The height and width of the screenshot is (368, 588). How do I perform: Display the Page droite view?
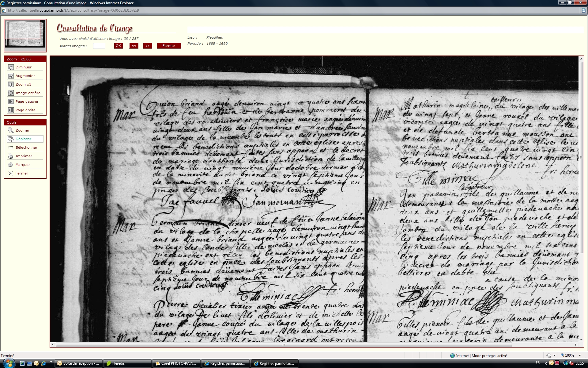click(x=11, y=110)
